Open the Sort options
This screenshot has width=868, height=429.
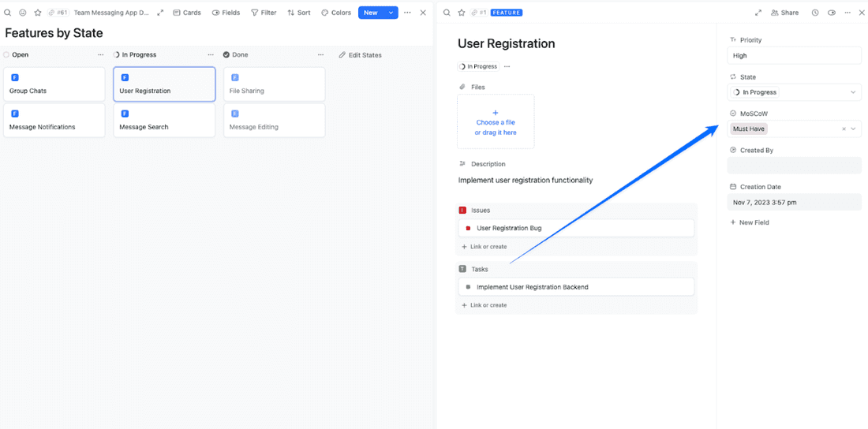point(299,12)
